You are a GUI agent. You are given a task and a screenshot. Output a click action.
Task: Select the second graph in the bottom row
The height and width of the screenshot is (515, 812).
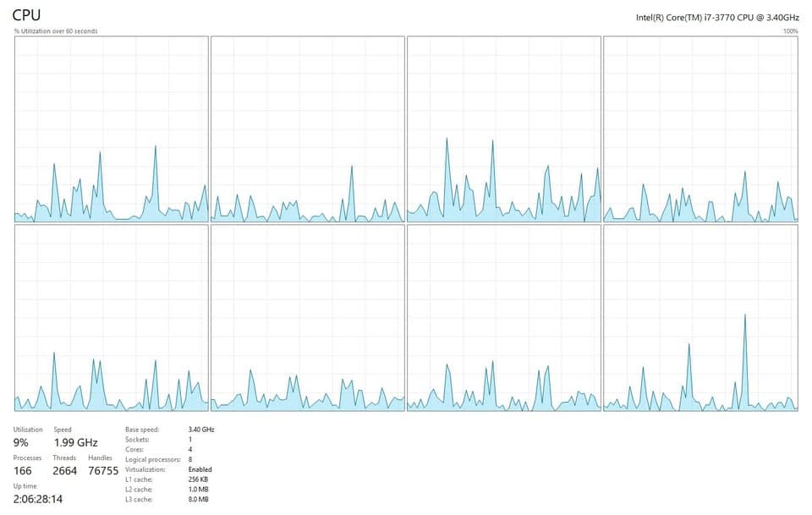click(x=307, y=318)
